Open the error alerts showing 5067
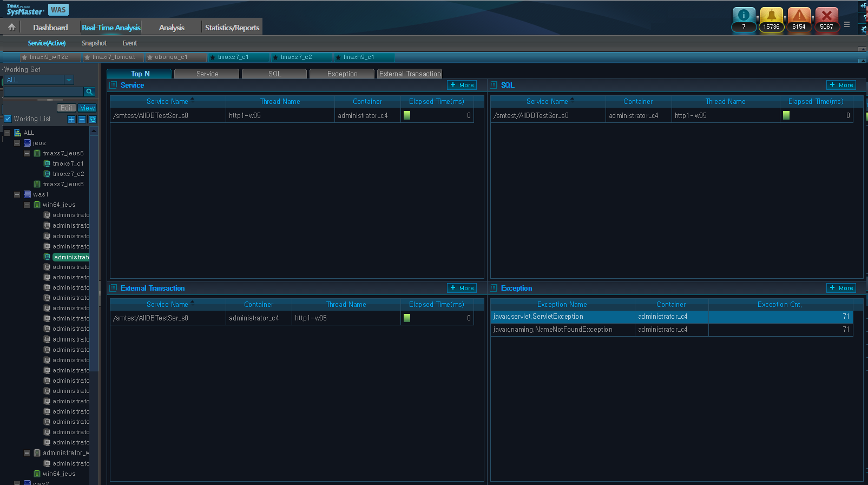 coord(826,20)
